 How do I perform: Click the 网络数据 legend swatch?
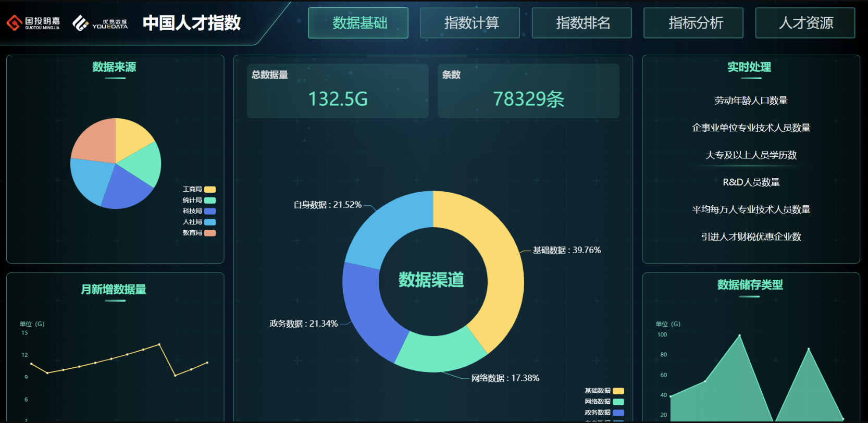[618, 402]
